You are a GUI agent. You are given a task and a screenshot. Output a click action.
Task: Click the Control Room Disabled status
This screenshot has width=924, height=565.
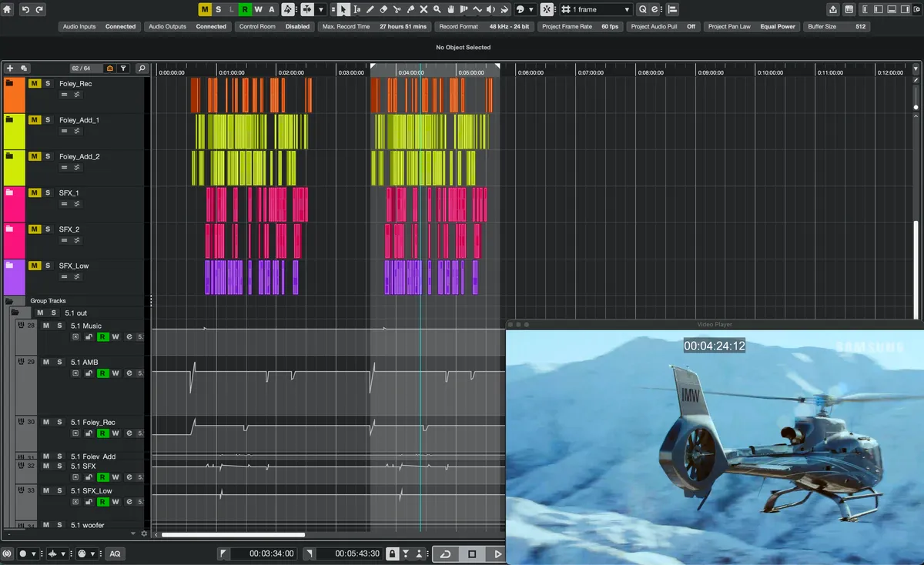click(274, 26)
